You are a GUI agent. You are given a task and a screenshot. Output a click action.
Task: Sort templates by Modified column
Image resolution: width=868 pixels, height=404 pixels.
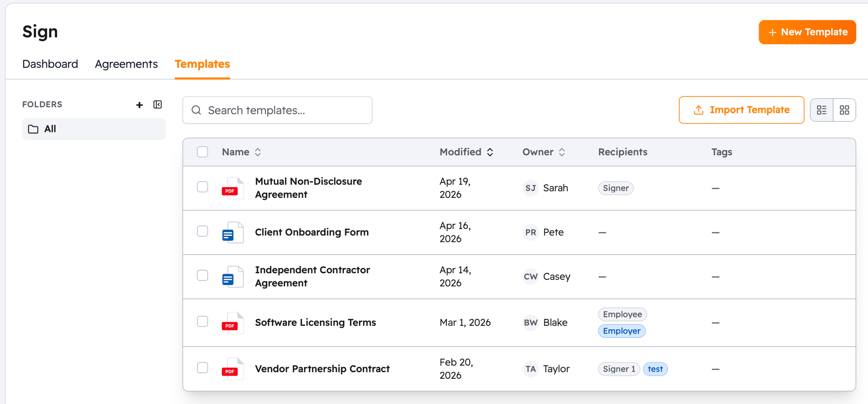pos(467,152)
